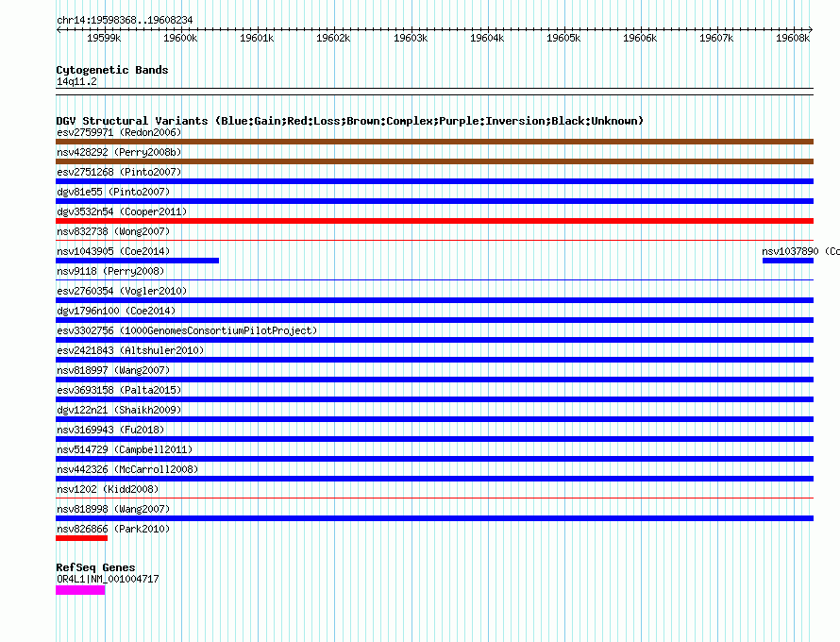Click the nsv1037890 variant label
Viewport: 840px width, 642px height.
[800, 251]
